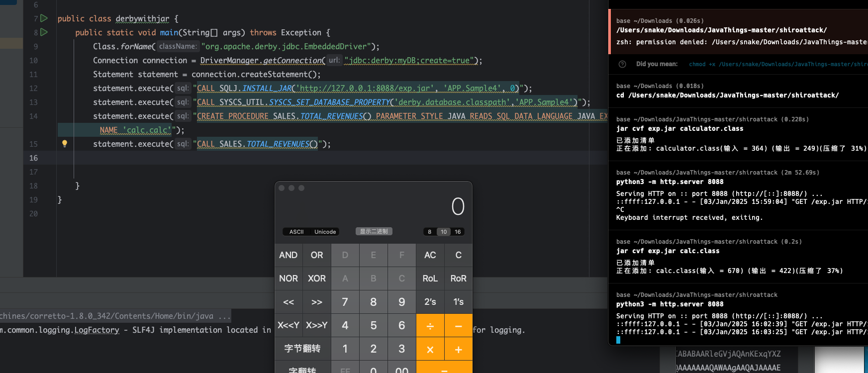This screenshot has width=868, height=373.
Task: Click the X>>Y key
Action: (x=317, y=325)
